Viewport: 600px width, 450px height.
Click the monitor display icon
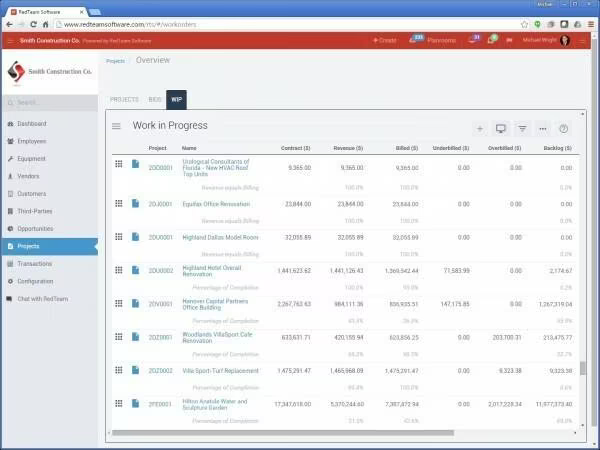point(501,129)
